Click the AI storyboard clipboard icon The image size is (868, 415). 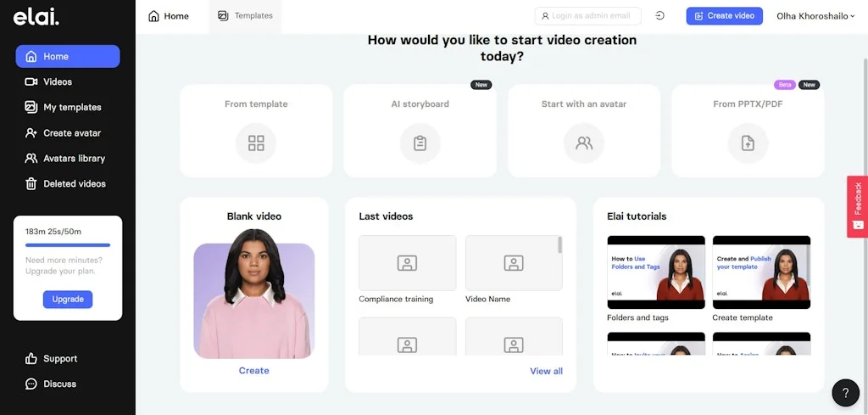[x=420, y=143]
